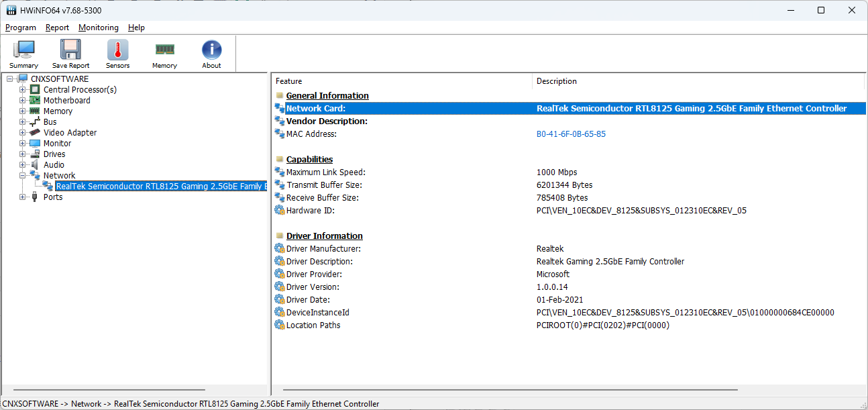
Task: Click the Drives tree node icon
Action: pos(34,154)
